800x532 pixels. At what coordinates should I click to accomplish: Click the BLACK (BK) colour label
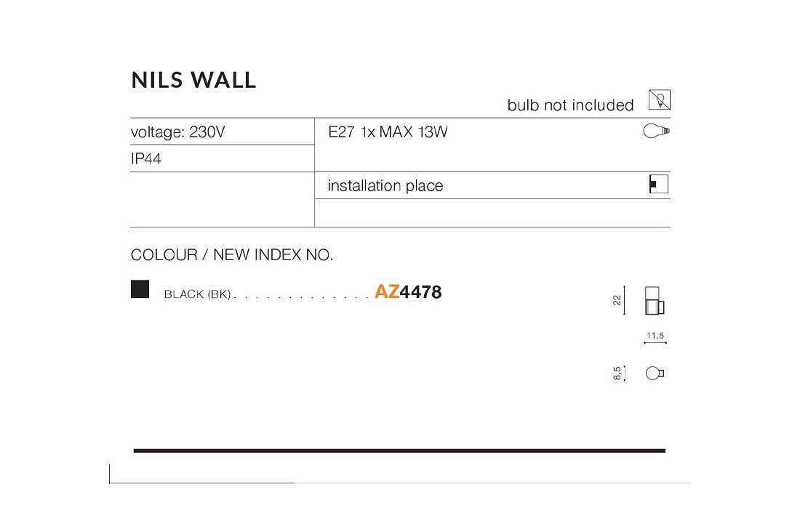click(x=197, y=294)
